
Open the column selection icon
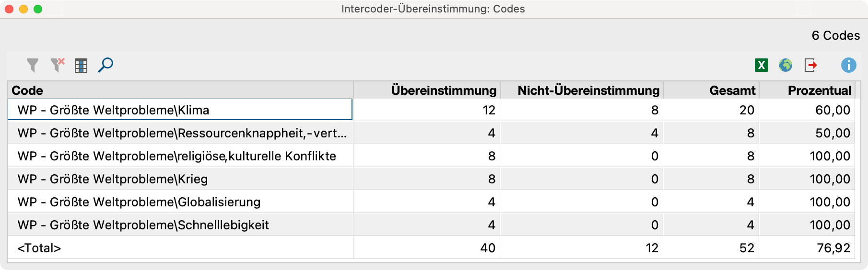tap(81, 66)
